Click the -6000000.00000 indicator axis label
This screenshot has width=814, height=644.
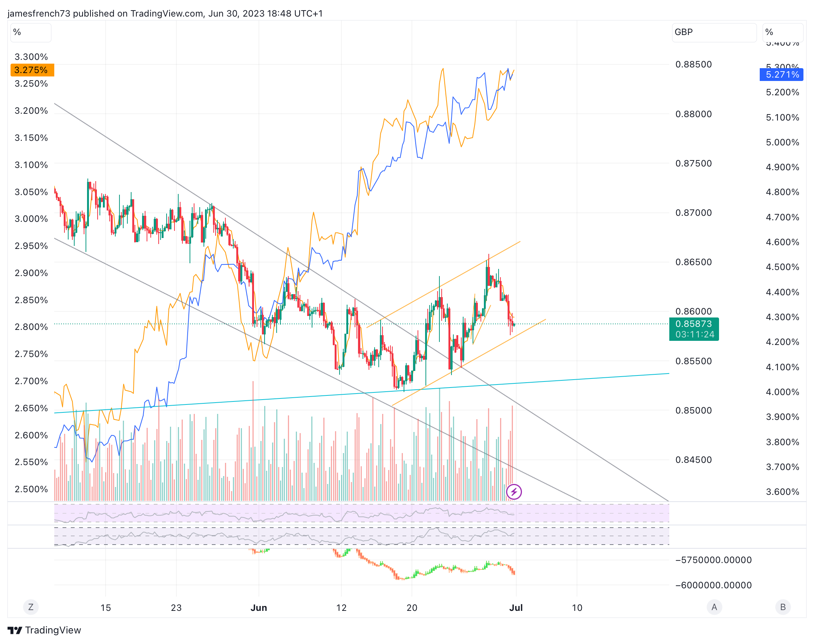pyautogui.click(x=714, y=586)
